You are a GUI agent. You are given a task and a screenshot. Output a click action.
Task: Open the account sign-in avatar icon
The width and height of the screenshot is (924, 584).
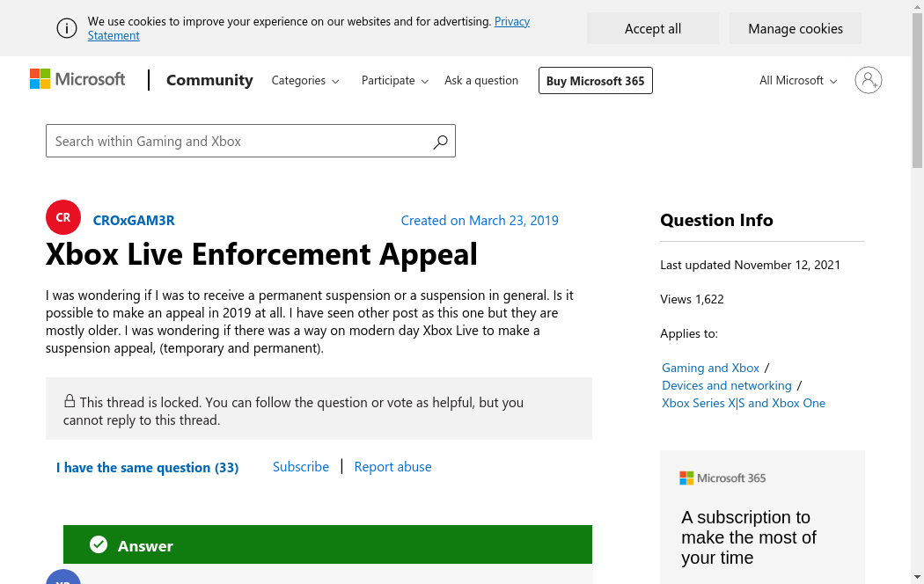pos(868,80)
